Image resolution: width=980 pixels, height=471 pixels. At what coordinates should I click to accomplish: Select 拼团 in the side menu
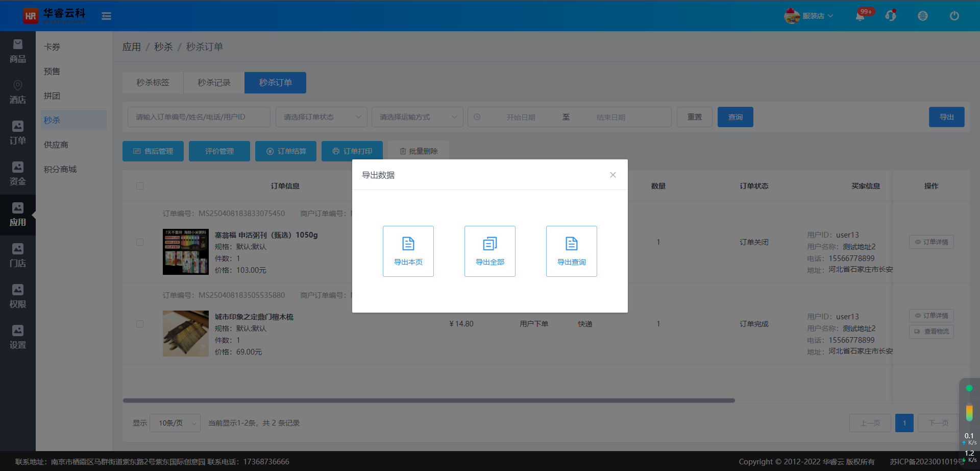coord(52,96)
